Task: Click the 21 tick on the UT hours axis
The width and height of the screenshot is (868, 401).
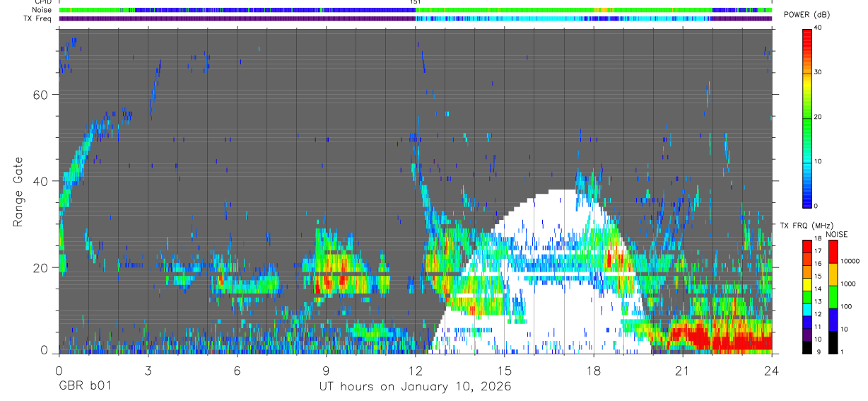Action: coord(683,370)
